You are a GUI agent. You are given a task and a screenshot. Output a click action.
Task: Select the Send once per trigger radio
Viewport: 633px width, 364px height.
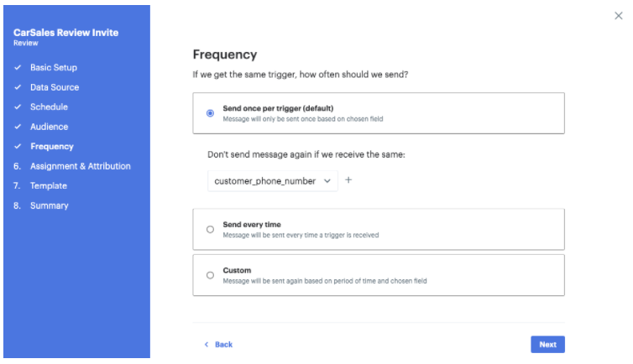point(210,113)
